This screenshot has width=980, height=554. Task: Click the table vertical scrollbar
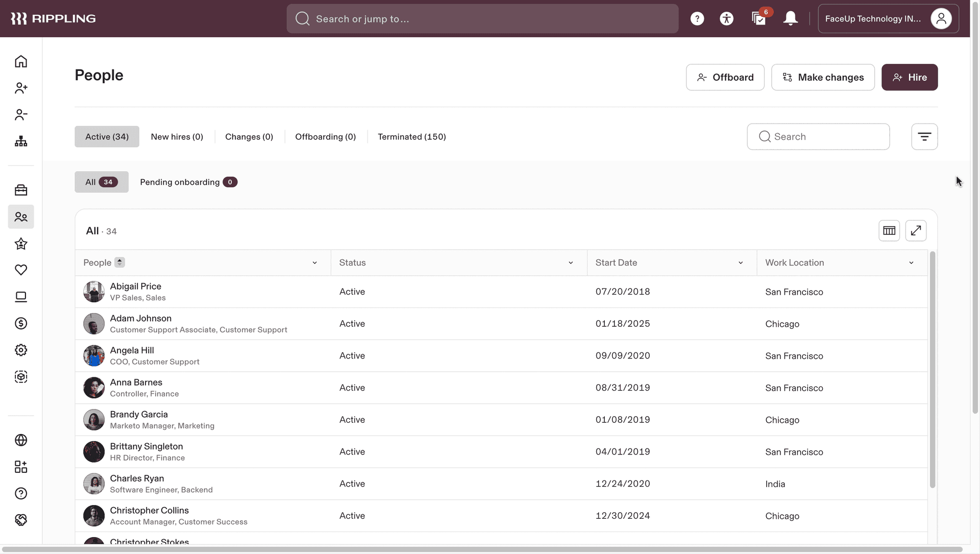[933, 370]
